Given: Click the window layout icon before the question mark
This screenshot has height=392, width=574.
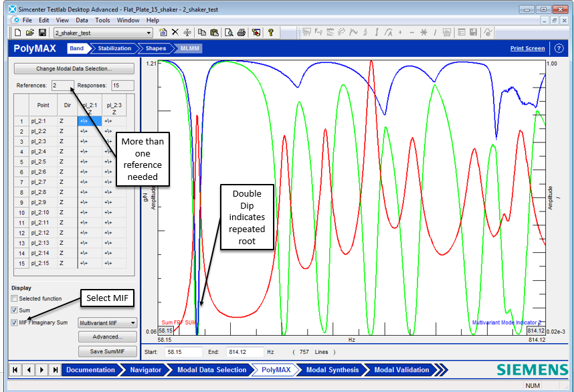Looking at the screenshot, I should point(256,33).
